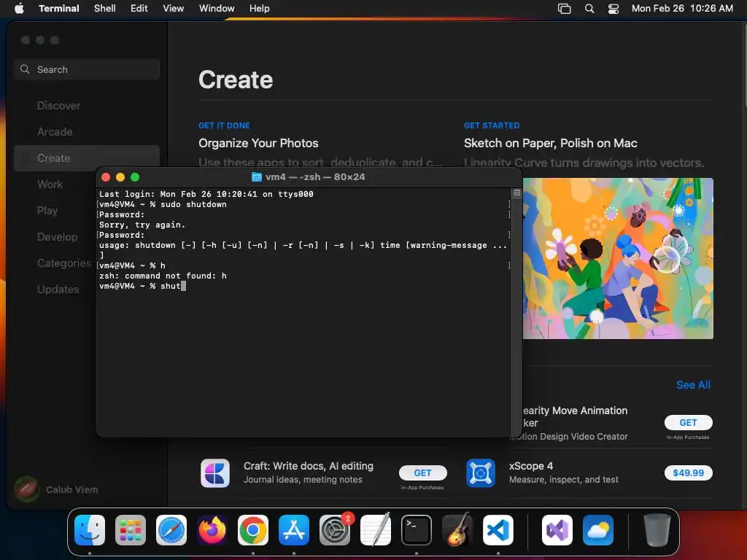Open Sketch on Paper, Polish on Mac story

coord(550,144)
